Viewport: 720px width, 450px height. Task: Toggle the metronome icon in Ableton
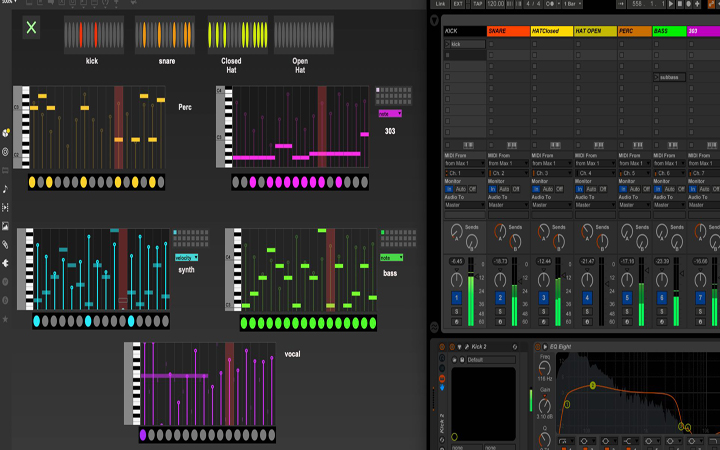point(550,4)
